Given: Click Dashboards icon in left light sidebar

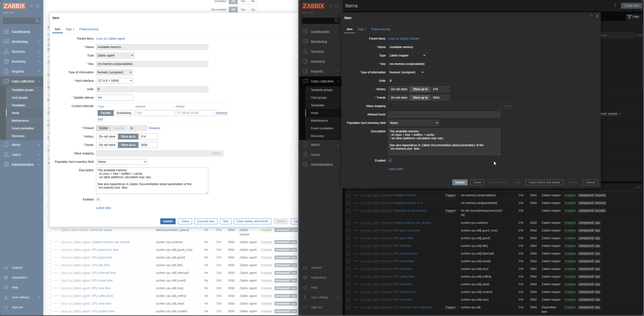Looking at the screenshot, I should coord(6,32).
